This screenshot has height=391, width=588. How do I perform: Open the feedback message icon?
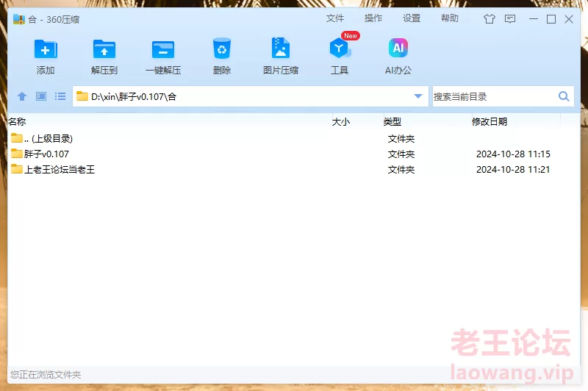(x=510, y=19)
